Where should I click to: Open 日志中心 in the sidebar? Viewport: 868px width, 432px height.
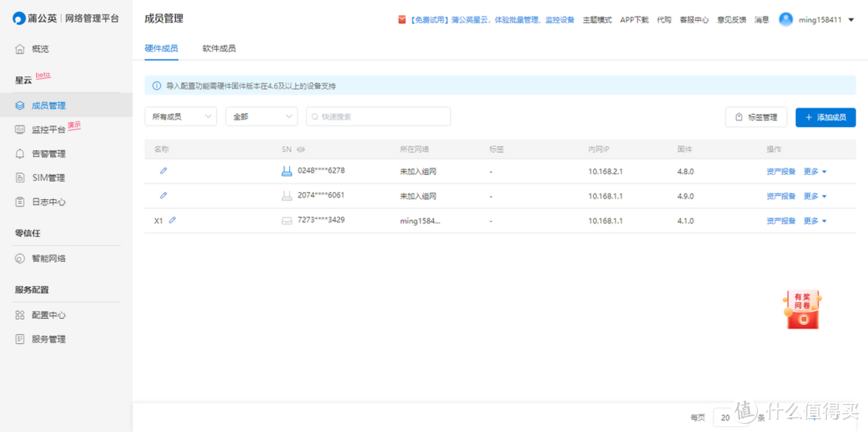pos(49,202)
